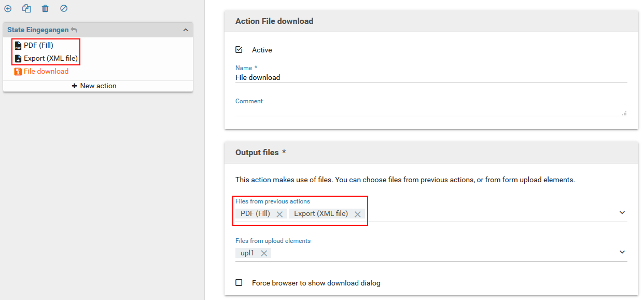
Task: Select the File download action
Action: [46, 71]
